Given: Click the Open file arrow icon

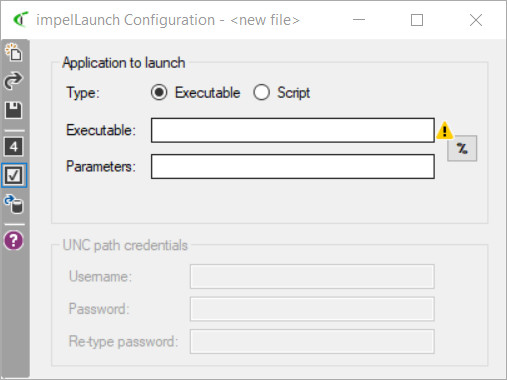Looking at the screenshot, I should 14,81.
